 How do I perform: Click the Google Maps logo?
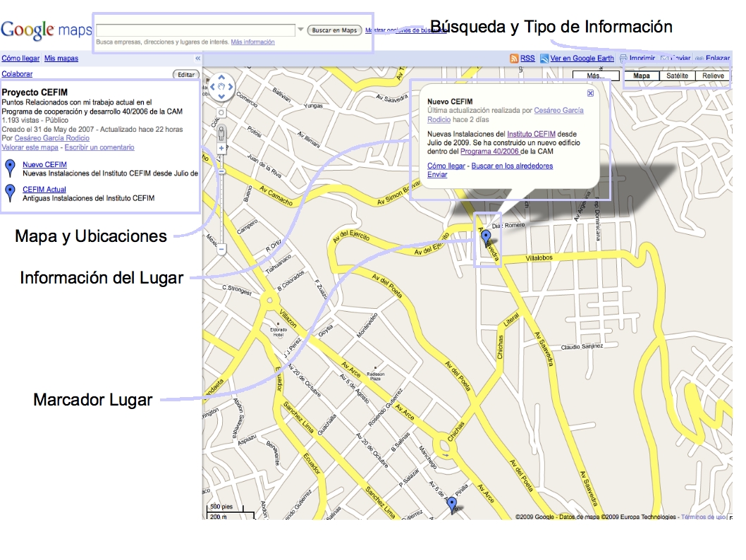pos(46,30)
